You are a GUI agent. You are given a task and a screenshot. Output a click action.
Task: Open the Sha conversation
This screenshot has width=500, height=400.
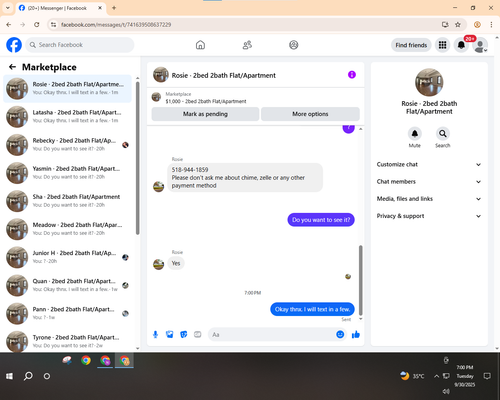click(67, 201)
